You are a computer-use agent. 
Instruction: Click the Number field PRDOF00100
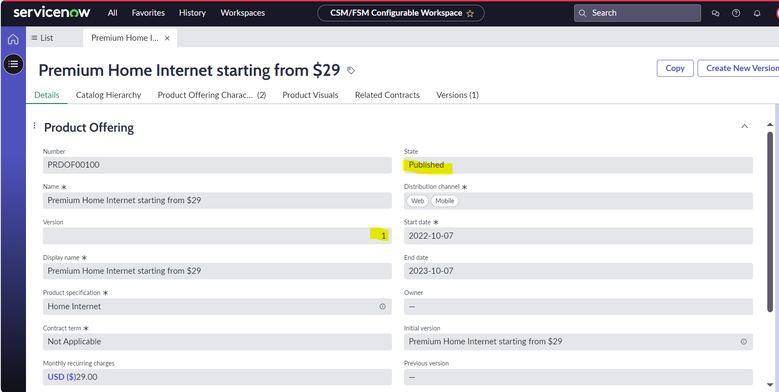(x=217, y=165)
